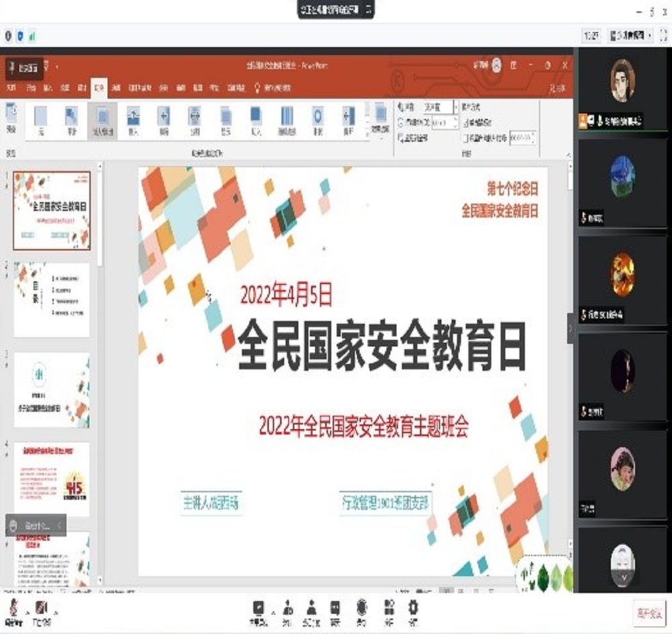Click the Leave Meeting button

click(x=649, y=612)
